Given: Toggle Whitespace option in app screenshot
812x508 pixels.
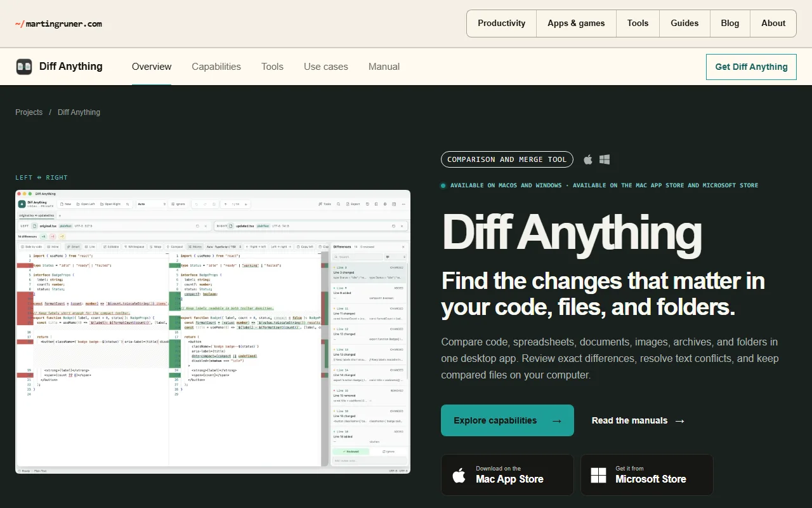Looking at the screenshot, I should click(134, 246).
